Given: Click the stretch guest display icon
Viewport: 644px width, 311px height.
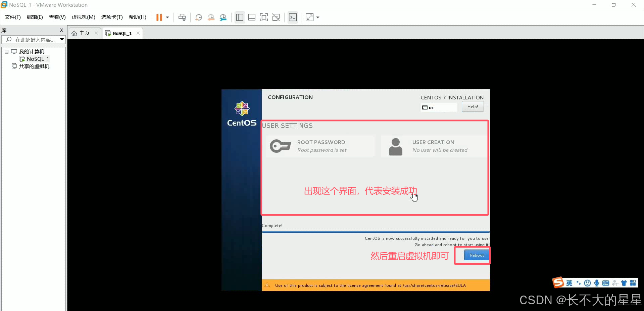Looking at the screenshot, I should tap(309, 17).
